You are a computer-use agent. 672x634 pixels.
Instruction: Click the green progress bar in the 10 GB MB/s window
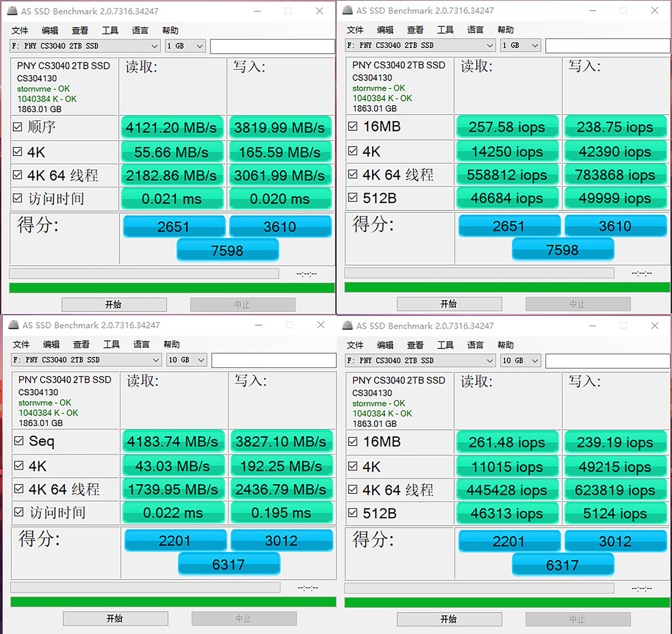[173, 602]
